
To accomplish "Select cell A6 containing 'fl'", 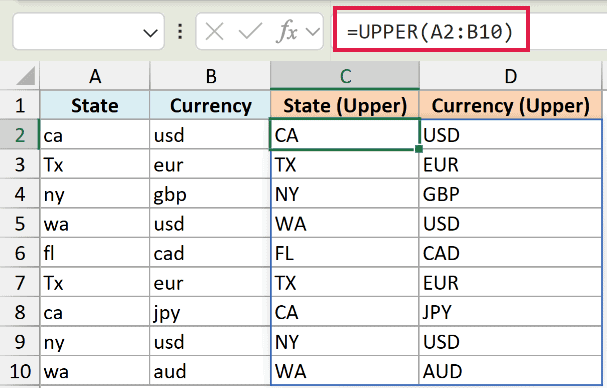I will tap(95, 253).
